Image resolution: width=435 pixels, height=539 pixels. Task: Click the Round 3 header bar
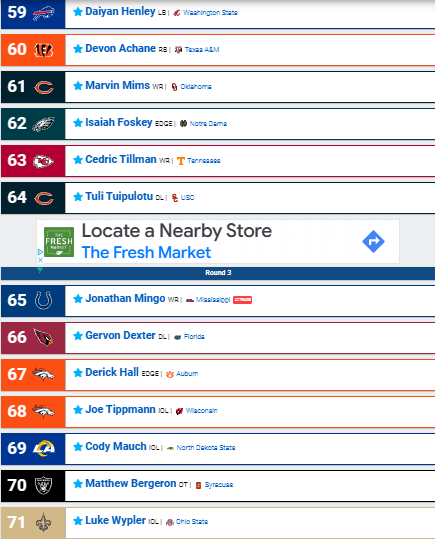(x=218, y=273)
